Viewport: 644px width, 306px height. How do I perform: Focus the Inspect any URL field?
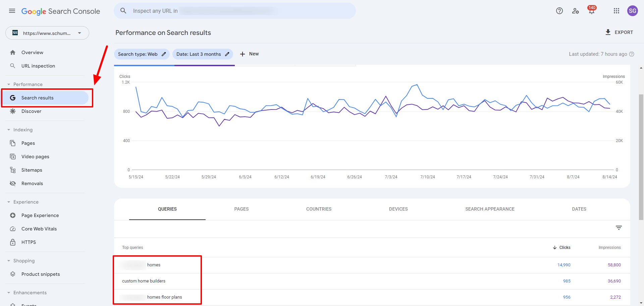coord(235,11)
